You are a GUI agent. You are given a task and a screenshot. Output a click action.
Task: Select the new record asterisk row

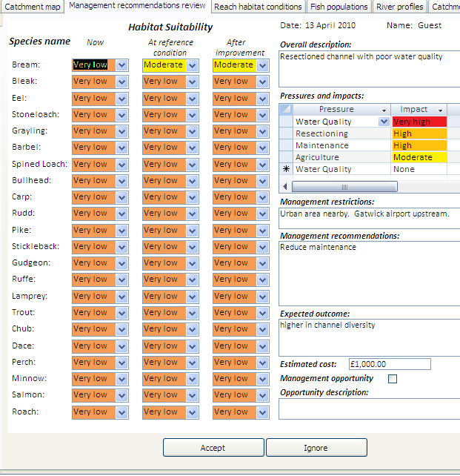tap(286, 169)
